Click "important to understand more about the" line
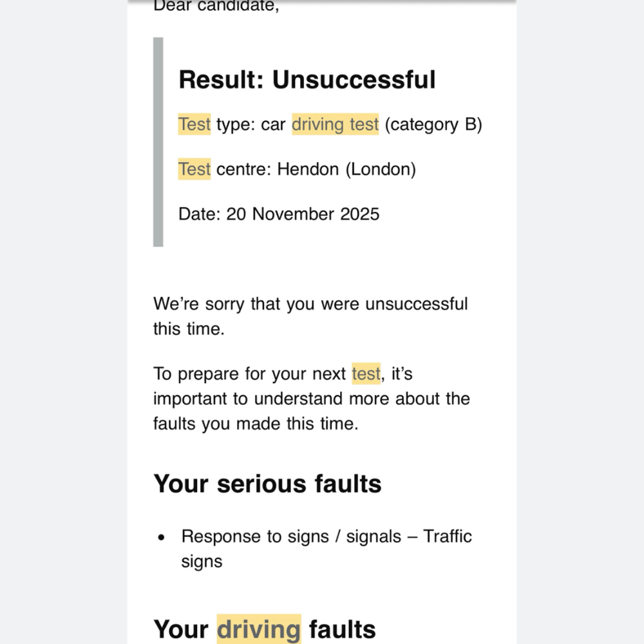Viewport: 644px width, 644px height. click(x=312, y=399)
